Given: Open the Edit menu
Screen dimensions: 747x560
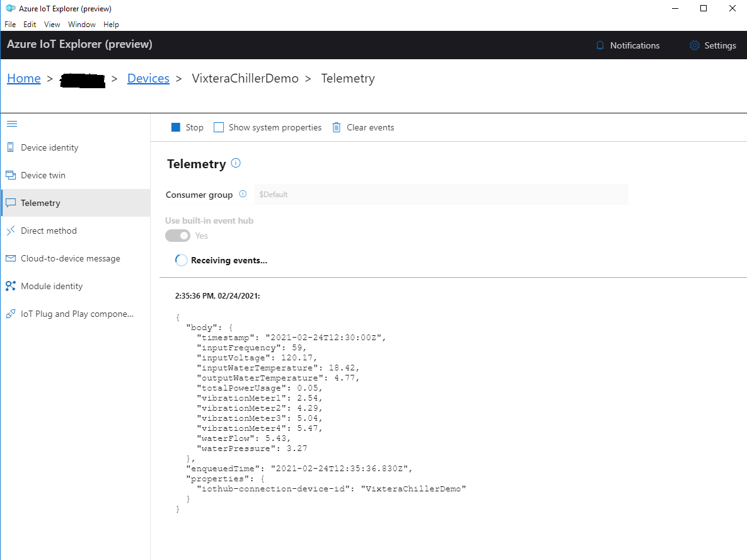Looking at the screenshot, I should point(30,25).
